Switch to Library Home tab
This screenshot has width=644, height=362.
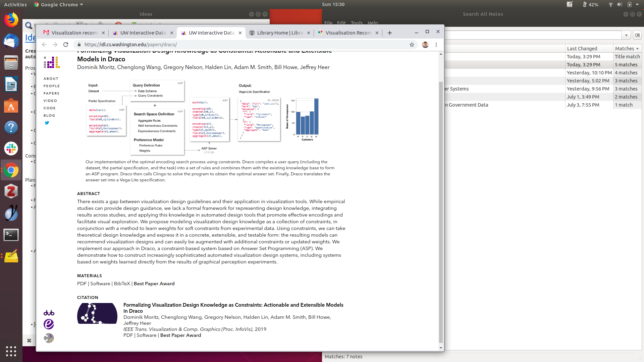pyautogui.click(x=279, y=33)
